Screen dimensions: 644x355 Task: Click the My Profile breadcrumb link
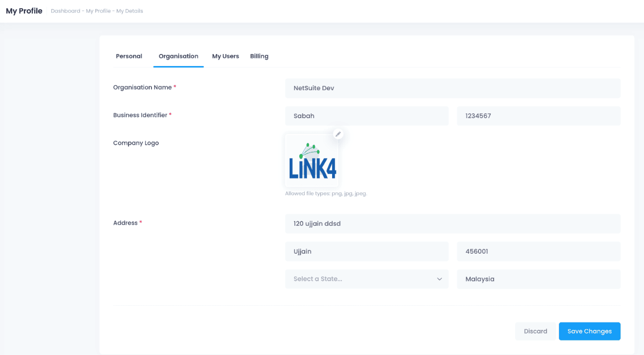point(98,11)
